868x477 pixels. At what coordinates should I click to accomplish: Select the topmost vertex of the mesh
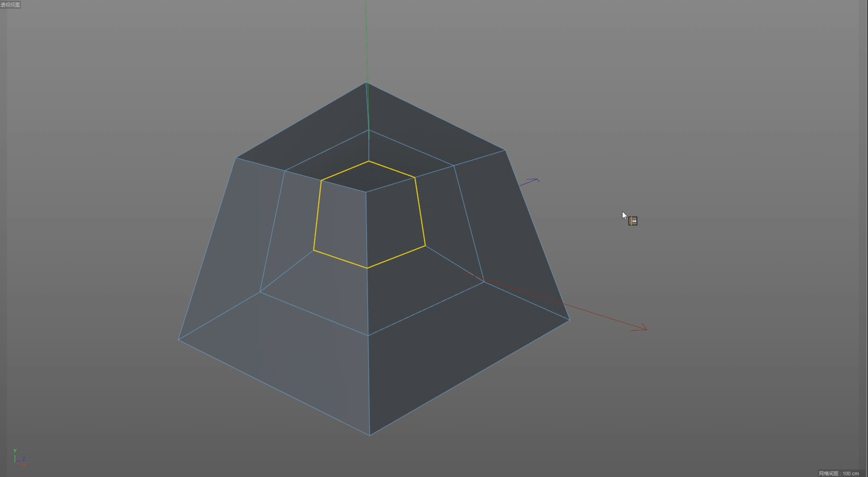(x=366, y=83)
